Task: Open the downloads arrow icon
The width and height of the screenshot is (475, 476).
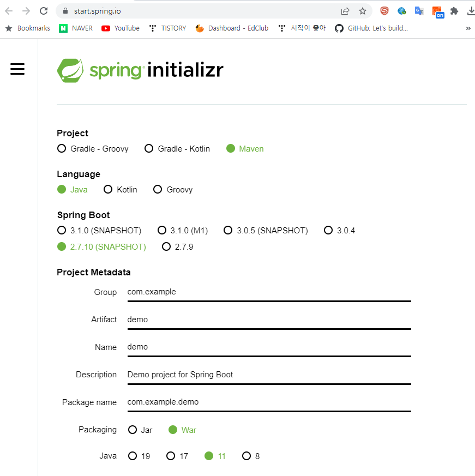Action: pos(471,11)
